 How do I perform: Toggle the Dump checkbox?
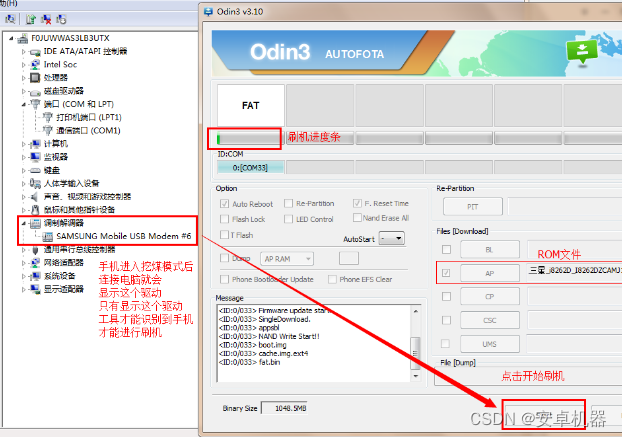click(x=225, y=258)
